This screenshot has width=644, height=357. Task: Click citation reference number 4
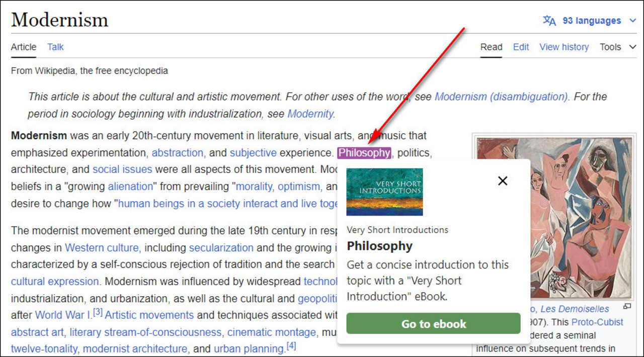291,346
